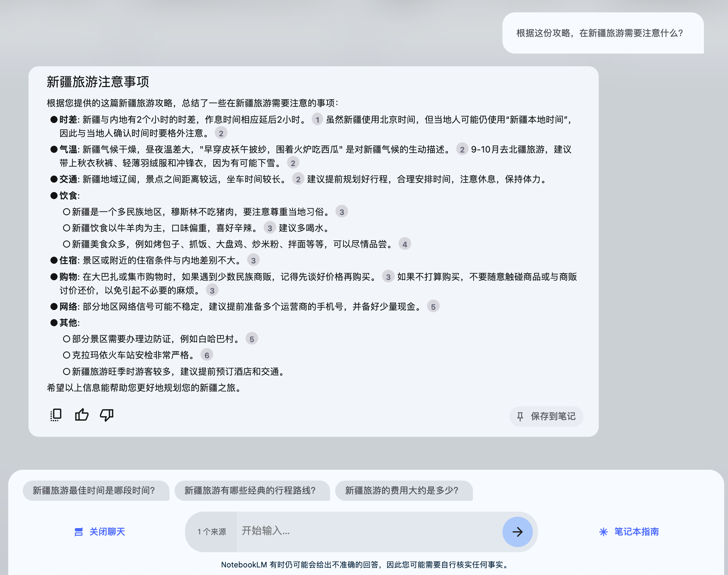This screenshot has width=728, height=575.
Task: Open the 1 个来源 source selector
Action: (x=211, y=532)
